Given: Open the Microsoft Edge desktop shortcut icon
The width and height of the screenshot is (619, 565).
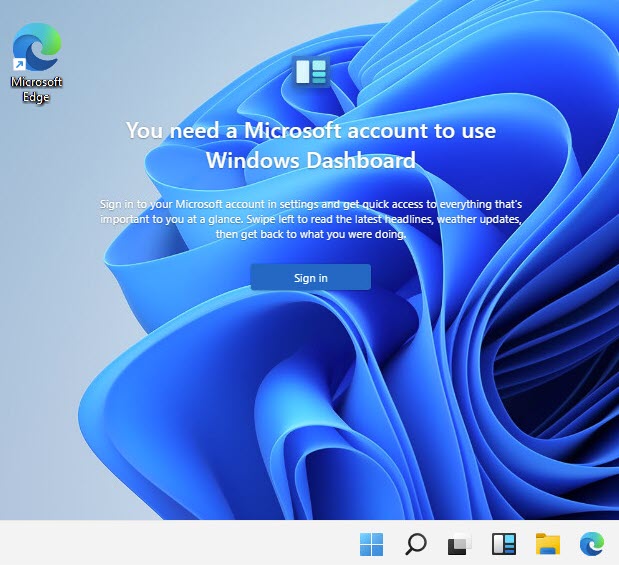Looking at the screenshot, I should click(x=36, y=46).
